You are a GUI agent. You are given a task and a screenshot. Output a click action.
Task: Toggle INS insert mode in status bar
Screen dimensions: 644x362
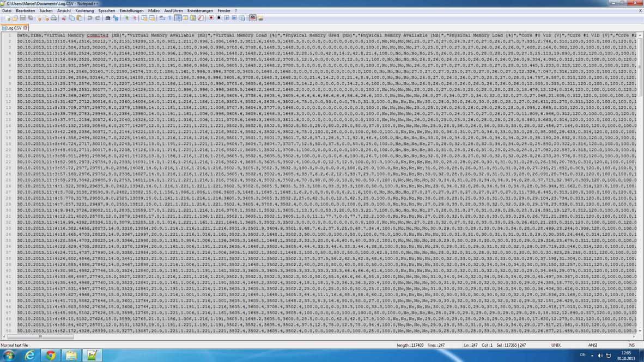[x=631, y=345]
